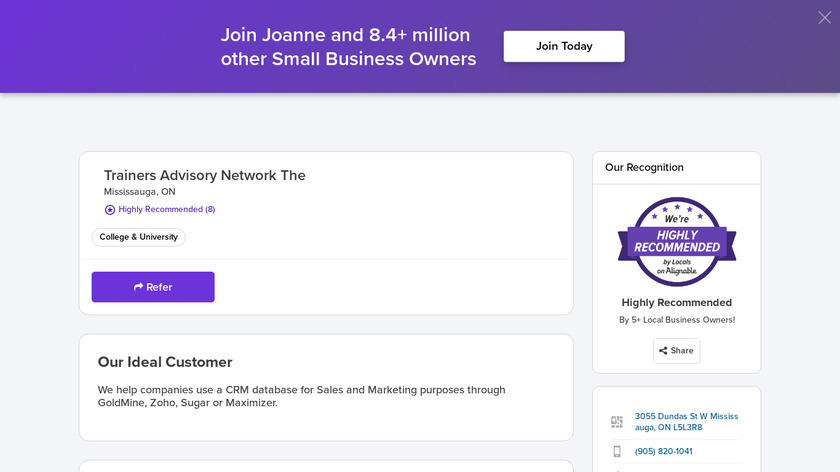
Task: Open the Highly Recommended (8) link
Action: 166,210
